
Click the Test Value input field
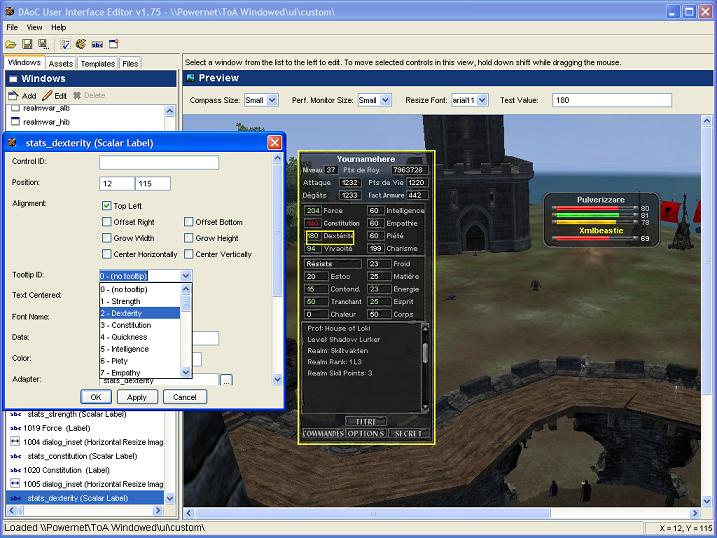pos(612,100)
